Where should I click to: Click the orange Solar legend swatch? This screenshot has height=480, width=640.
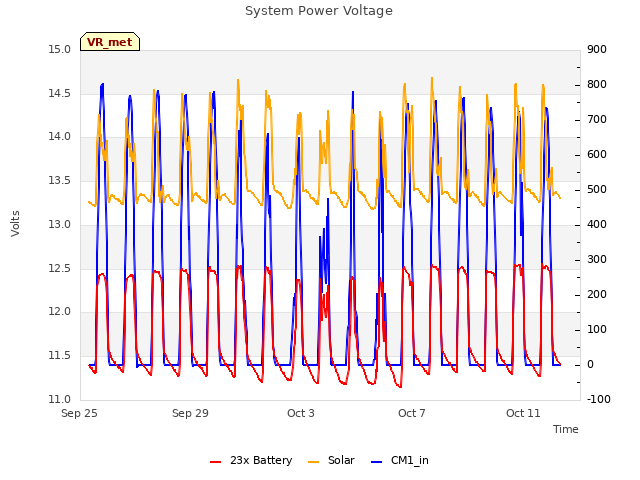pyautogui.click(x=313, y=462)
